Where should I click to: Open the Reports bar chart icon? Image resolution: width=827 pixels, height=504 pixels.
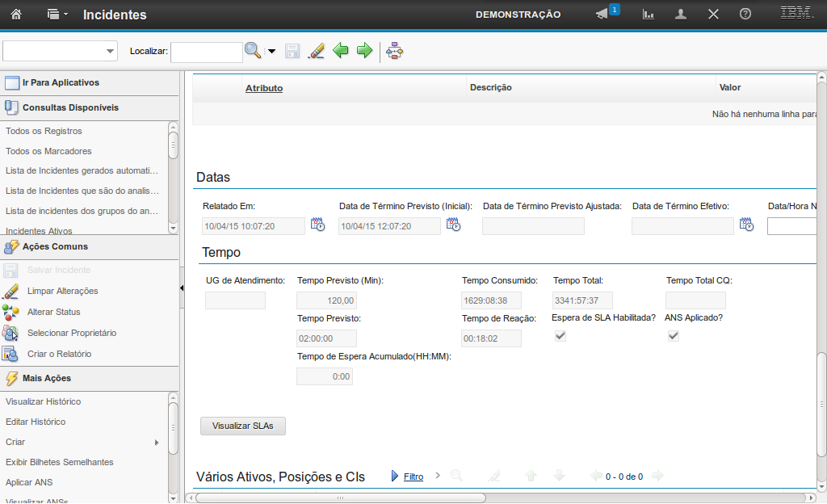(x=648, y=15)
